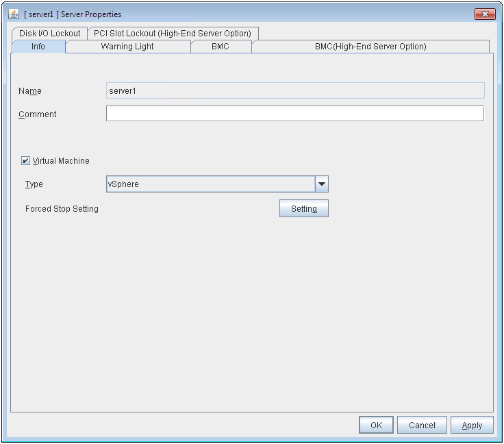Image resolution: width=504 pixels, height=444 pixels.
Task: Switch to the Disk I/O Lockout tab
Action: tap(49, 33)
